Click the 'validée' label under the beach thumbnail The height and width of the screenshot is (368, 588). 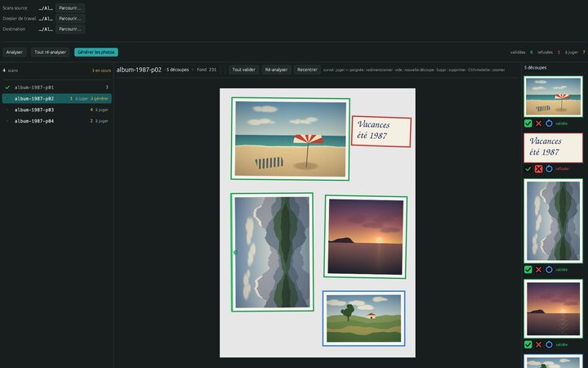click(x=561, y=123)
